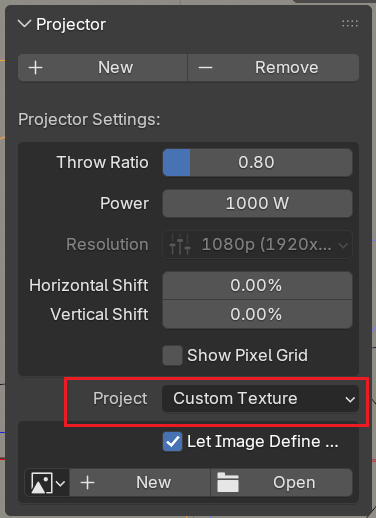Screen dimensions: 376x518
Task: Enable the Show Pixel Grid checkbox
Action: point(172,355)
